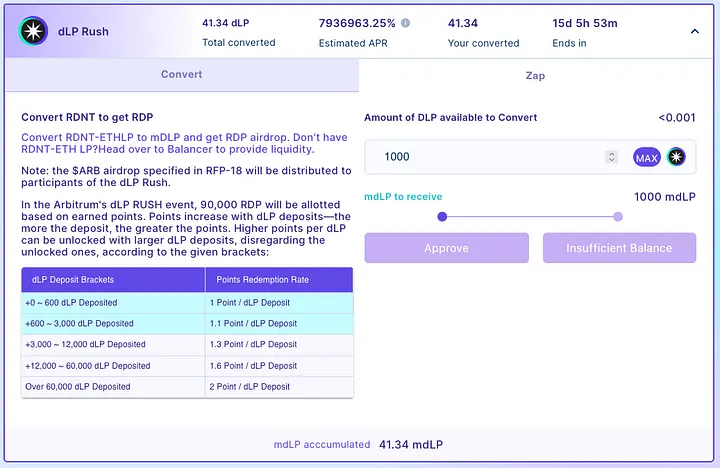Click the '41.34 dLP' total converted value
Viewport: 720px width, 468px height.
(x=226, y=23)
